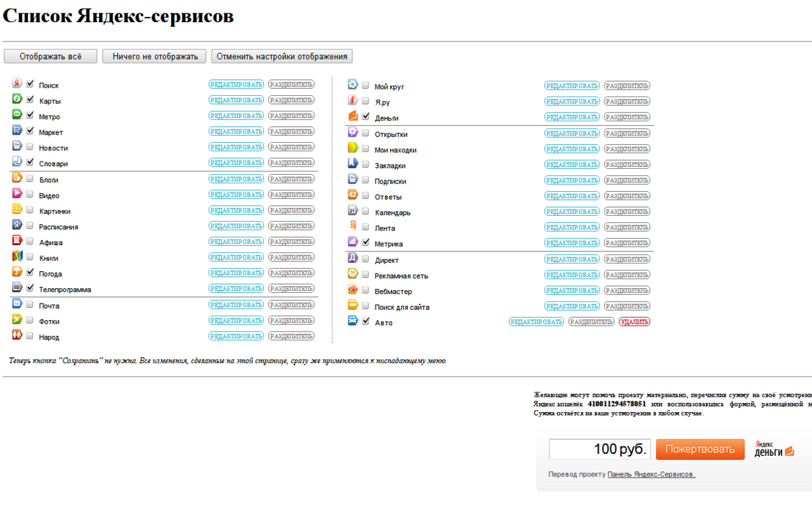Uncheck the Метрика checkbox
This screenshot has width=812, height=508.
pyautogui.click(x=365, y=243)
